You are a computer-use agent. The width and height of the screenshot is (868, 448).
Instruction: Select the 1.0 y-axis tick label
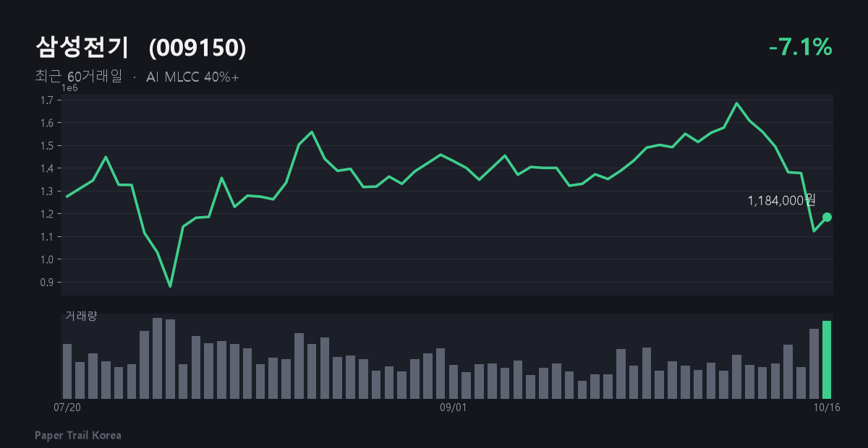48,259
